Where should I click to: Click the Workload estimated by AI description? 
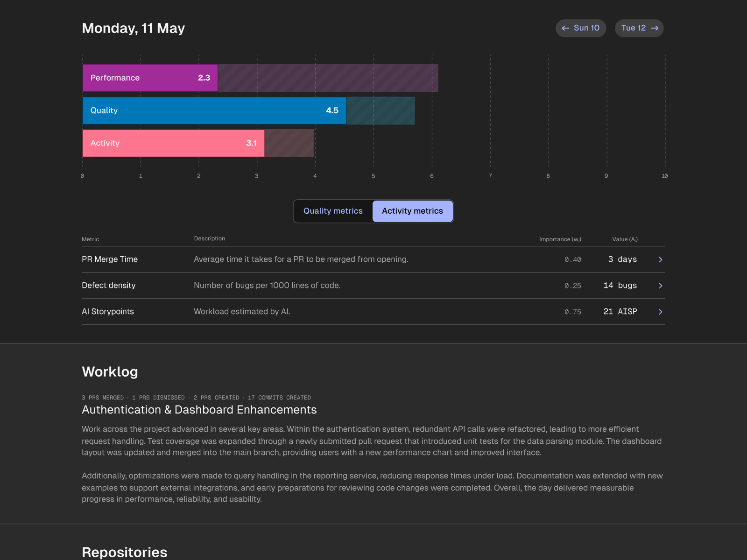coord(242,311)
